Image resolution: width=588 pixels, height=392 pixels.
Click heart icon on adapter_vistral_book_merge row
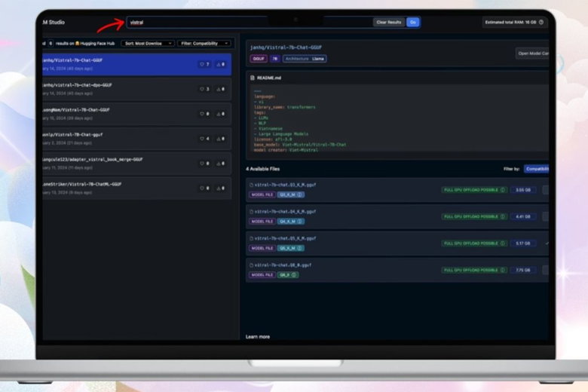pos(202,164)
